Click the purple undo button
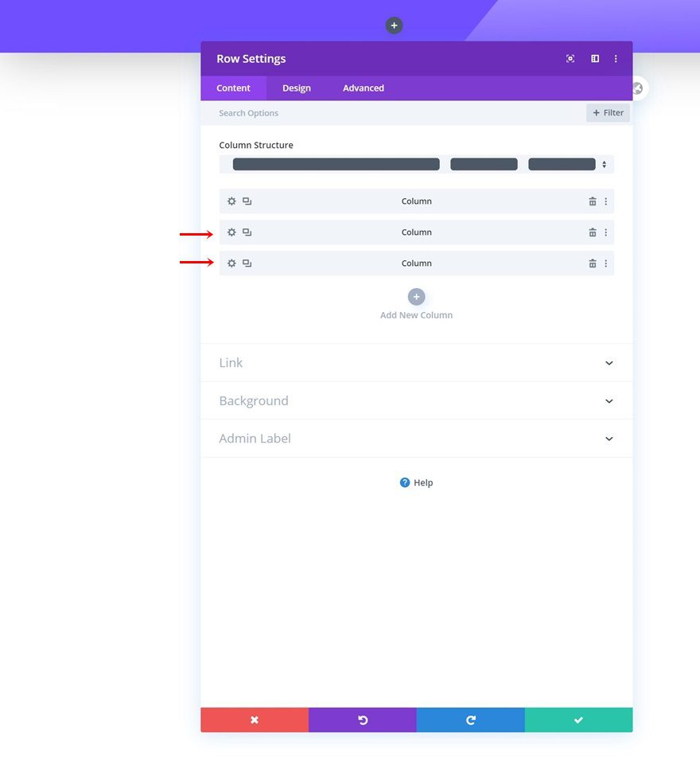Screen dimensions: 700x776 point(363,719)
